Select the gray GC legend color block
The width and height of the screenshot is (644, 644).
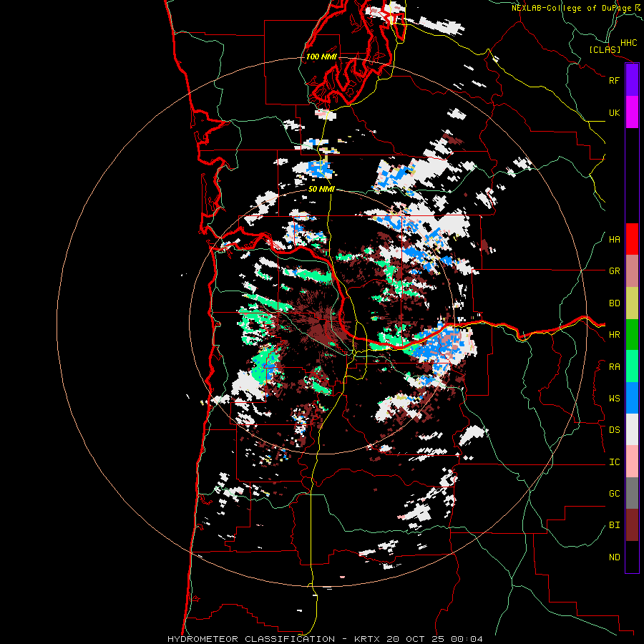pyautogui.click(x=632, y=493)
